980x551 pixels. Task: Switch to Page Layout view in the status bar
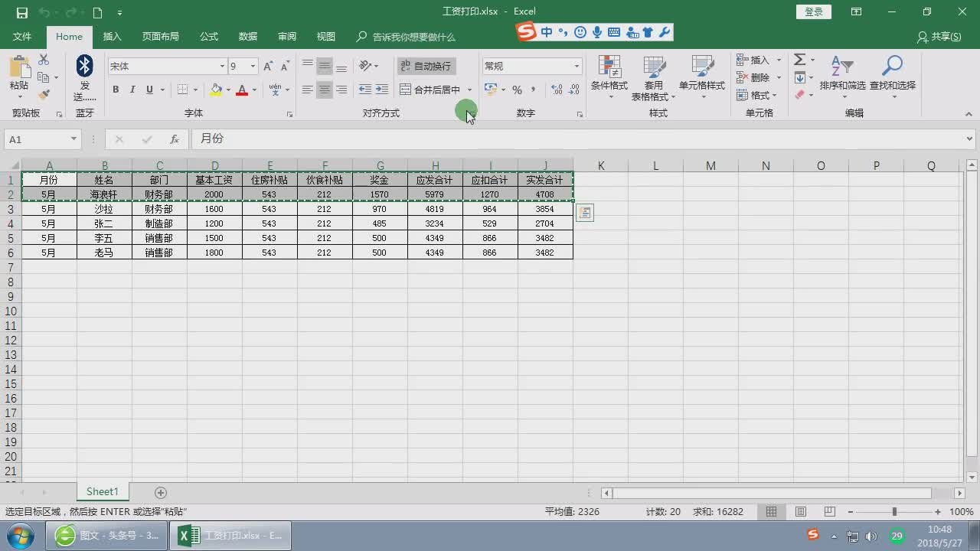click(800, 511)
